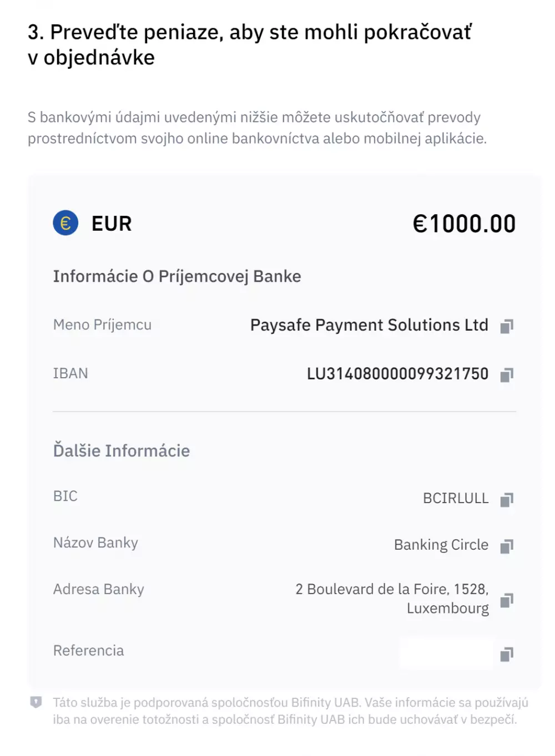
Task: Copy the Luxembourg bank address
Action: (x=507, y=600)
